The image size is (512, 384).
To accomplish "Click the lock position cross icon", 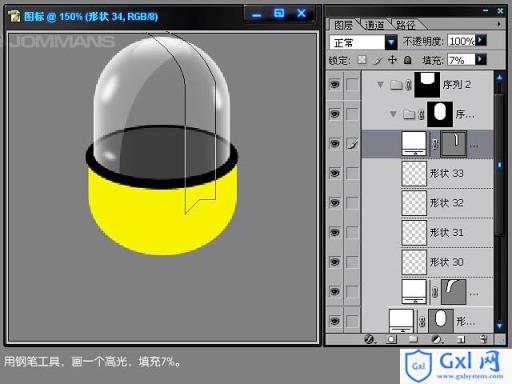I will pos(393,60).
